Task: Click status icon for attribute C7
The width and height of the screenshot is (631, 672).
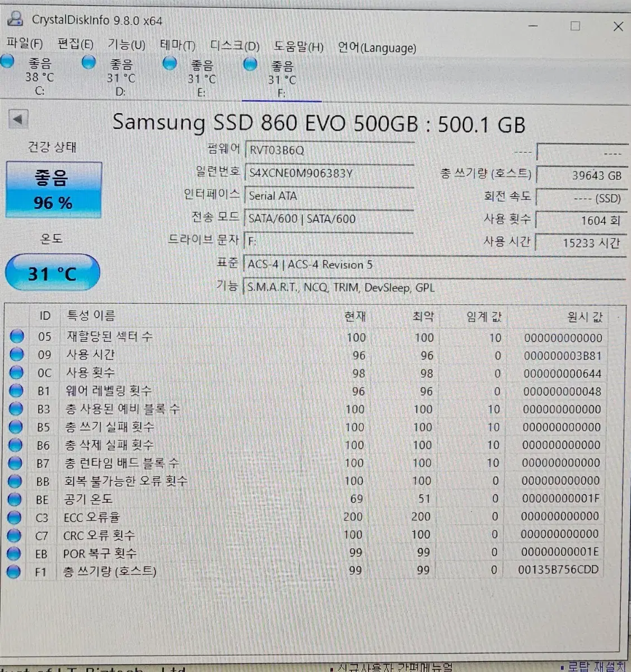Action: click(x=14, y=535)
